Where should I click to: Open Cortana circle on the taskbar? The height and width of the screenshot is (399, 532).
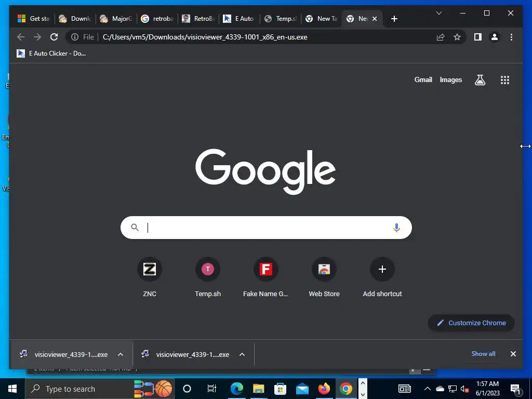(x=187, y=389)
